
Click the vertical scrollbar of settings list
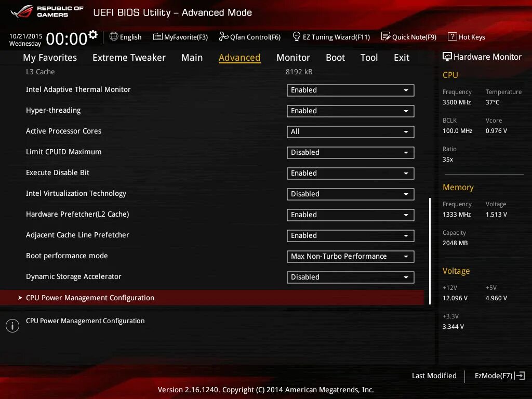click(430, 251)
